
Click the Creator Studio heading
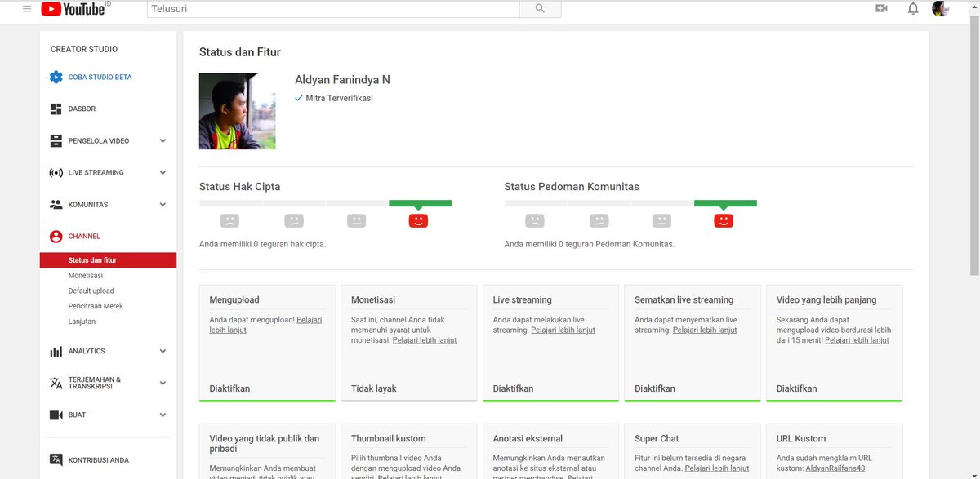coord(84,50)
